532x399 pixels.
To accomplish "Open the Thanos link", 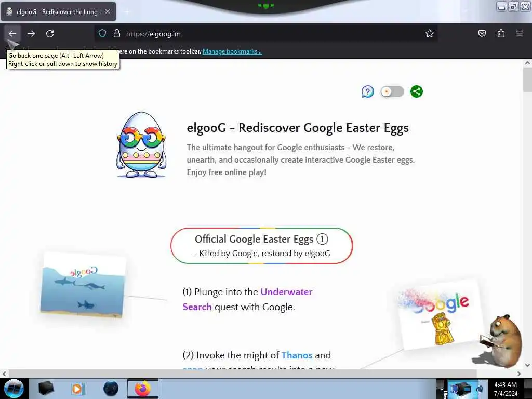I will pos(297,355).
